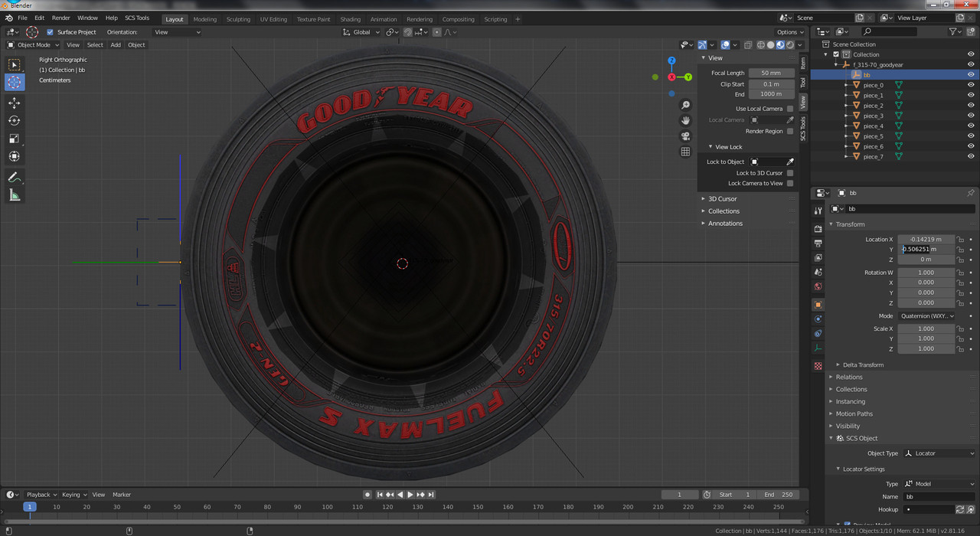Image resolution: width=980 pixels, height=536 pixels.
Task: Toggle Surface Project checkbox
Action: tap(50, 32)
